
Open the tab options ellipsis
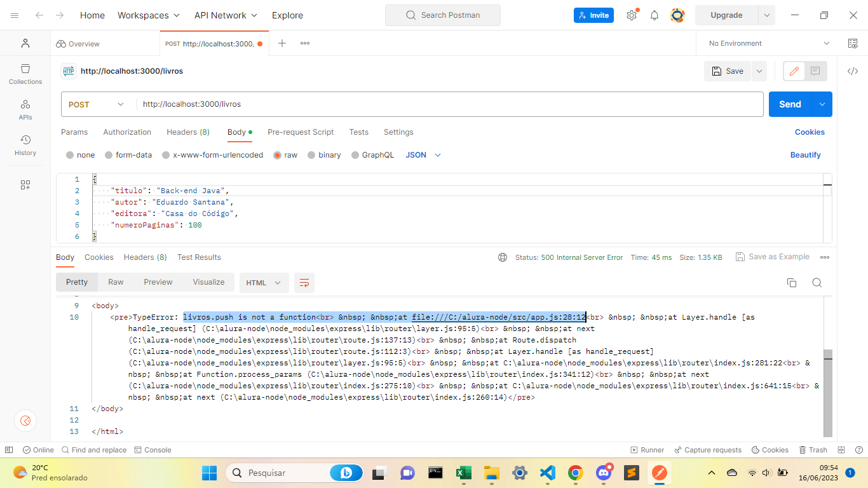[x=305, y=43]
